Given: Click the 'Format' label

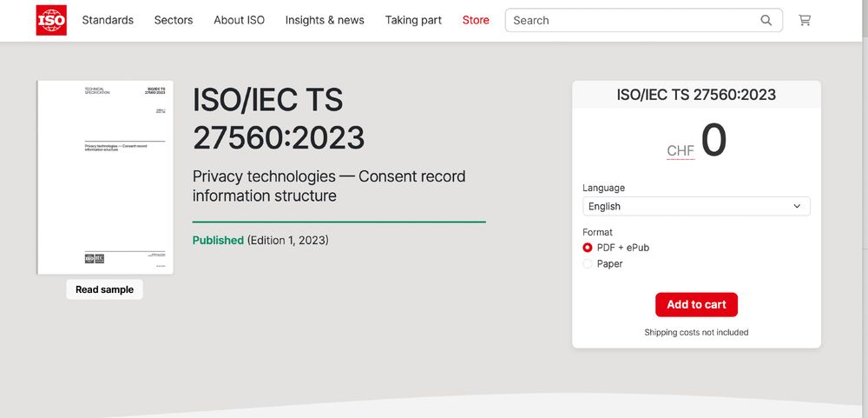Looking at the screenshot, I should (597, 232).
